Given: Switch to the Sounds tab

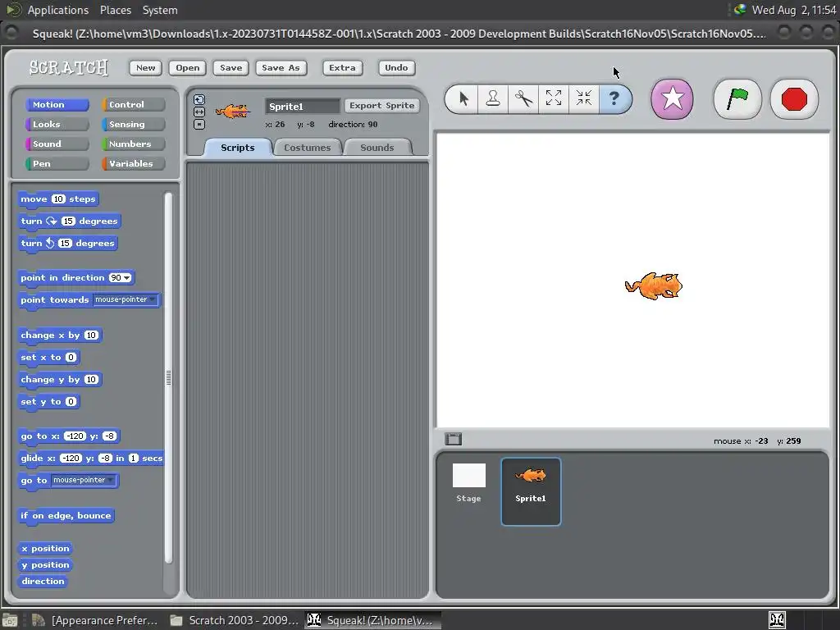Looking at the screenshot, I should tap(377, 148).
